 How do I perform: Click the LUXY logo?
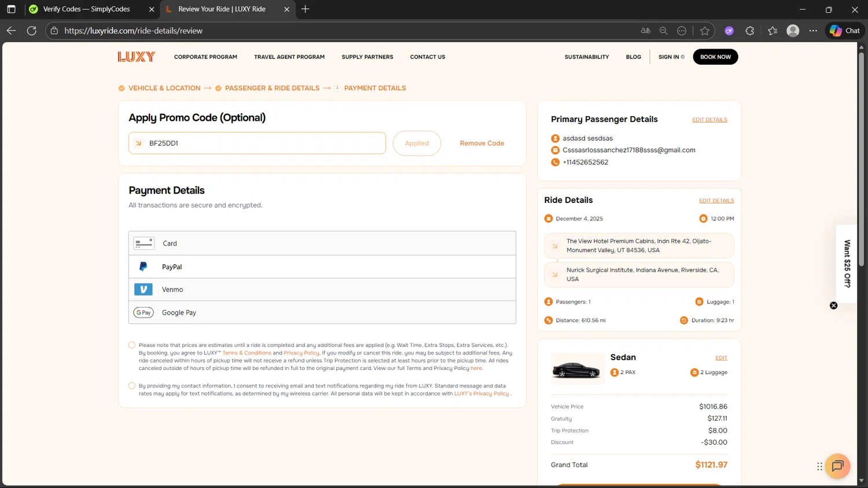point(137,57)
